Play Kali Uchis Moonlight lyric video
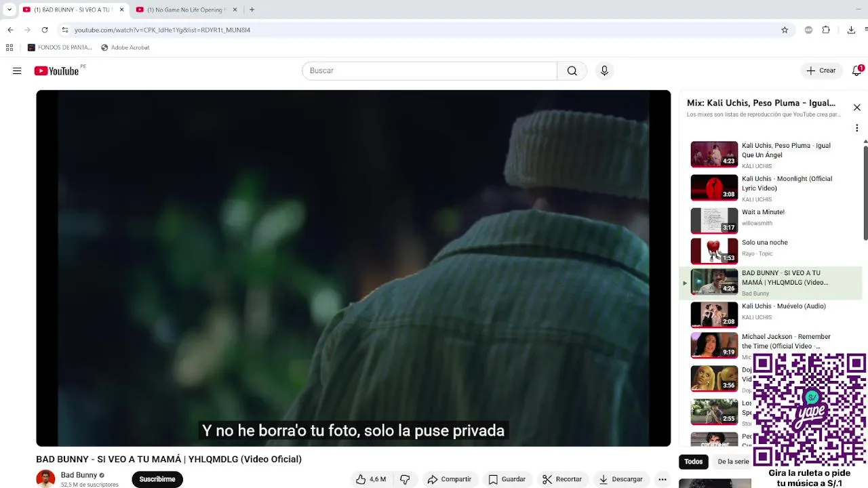This screenshot has height=488, width=868. pos(770,188)
